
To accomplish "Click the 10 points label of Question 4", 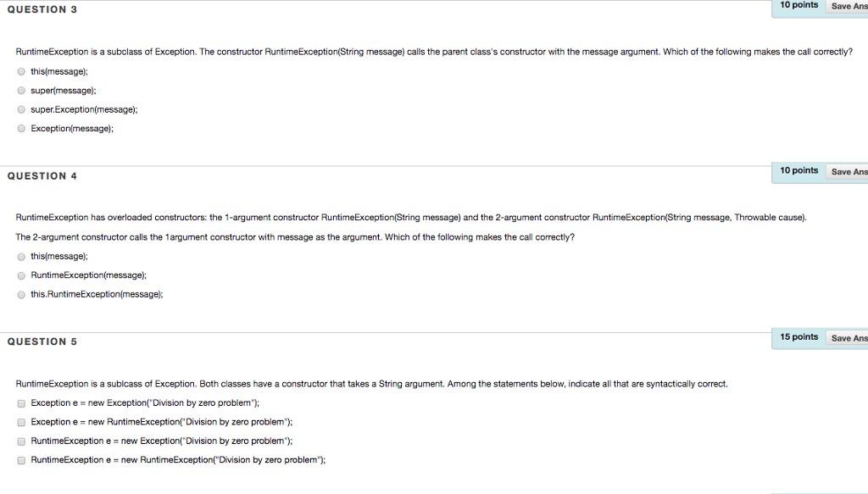I will [798, 170].
